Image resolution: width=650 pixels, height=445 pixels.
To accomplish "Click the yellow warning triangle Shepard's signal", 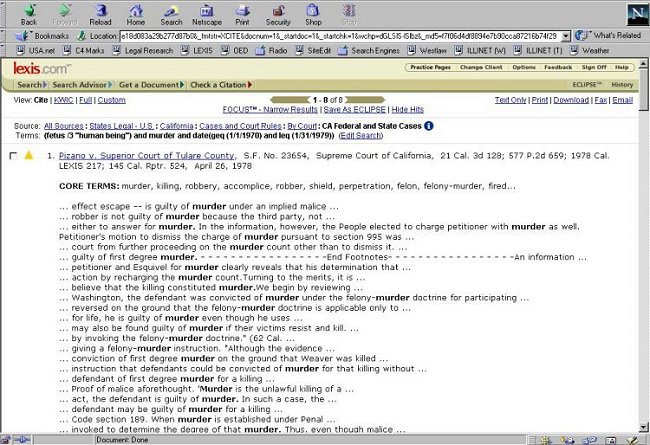I will coord(28,156).
